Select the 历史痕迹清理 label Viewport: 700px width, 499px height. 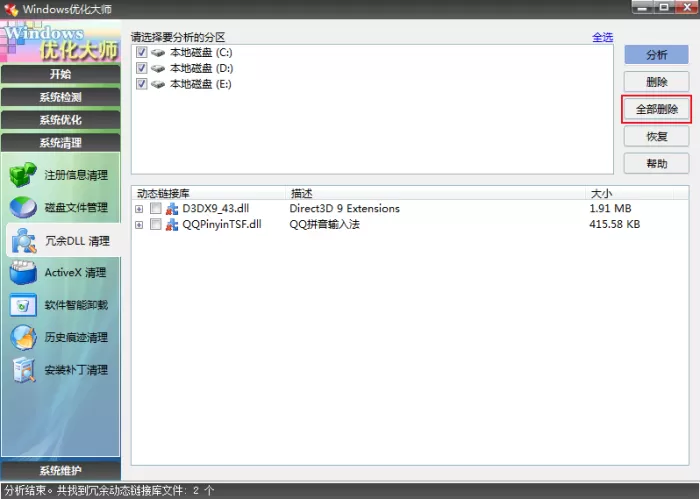coord(76,337)
